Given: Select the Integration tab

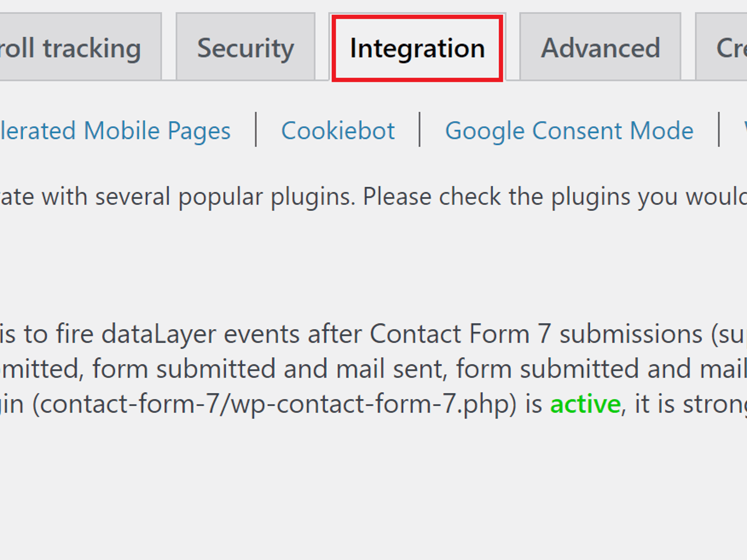Looking at the screenshot, I should [417, 49].
